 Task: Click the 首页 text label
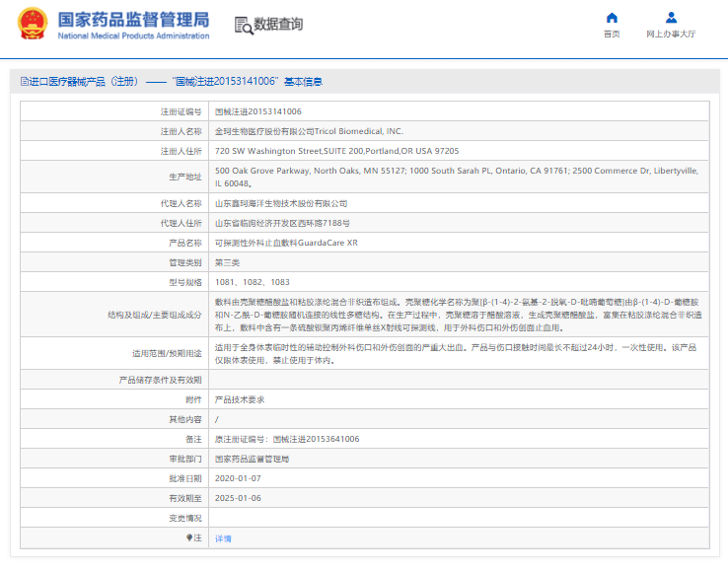612,35
